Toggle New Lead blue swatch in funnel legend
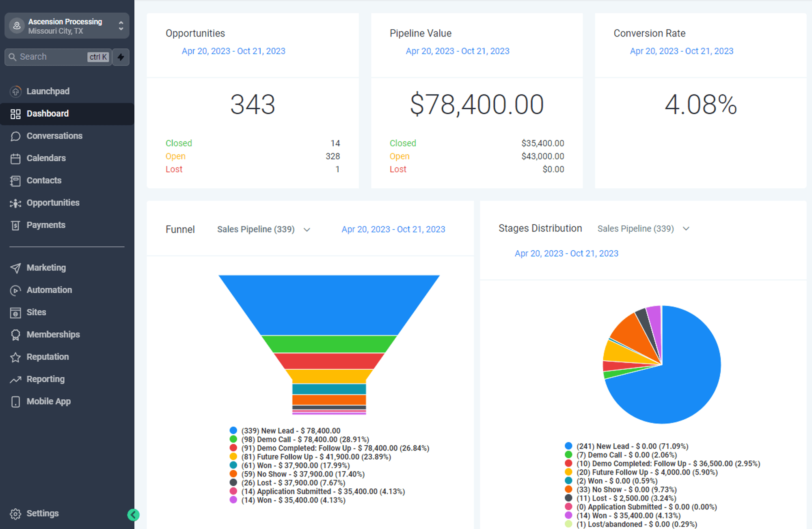Screen dimensions: 812x529 [233, 430]
